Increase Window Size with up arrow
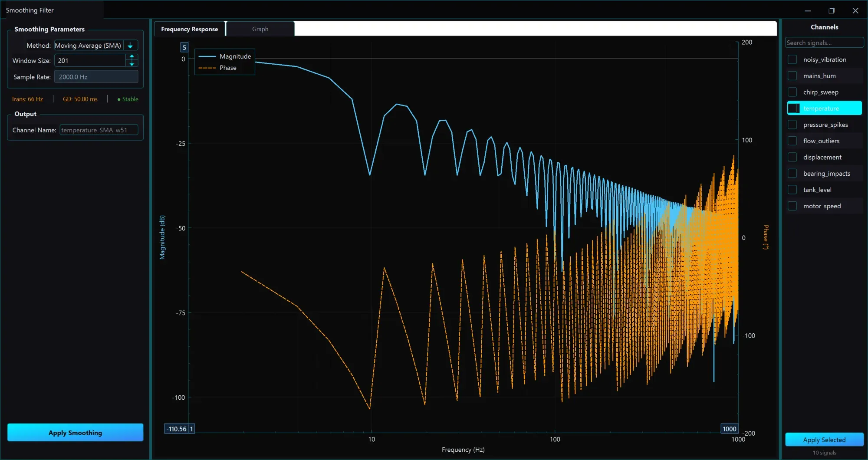The height and width of the screenshot is (460, 868). (x=132, y=57)
